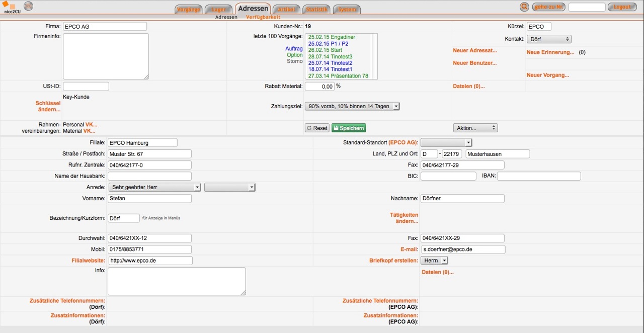Click the Rufnr. Zentrale field
Image resolution: width=644 pixels, height=333 pixels.
[x=149, y=165]
